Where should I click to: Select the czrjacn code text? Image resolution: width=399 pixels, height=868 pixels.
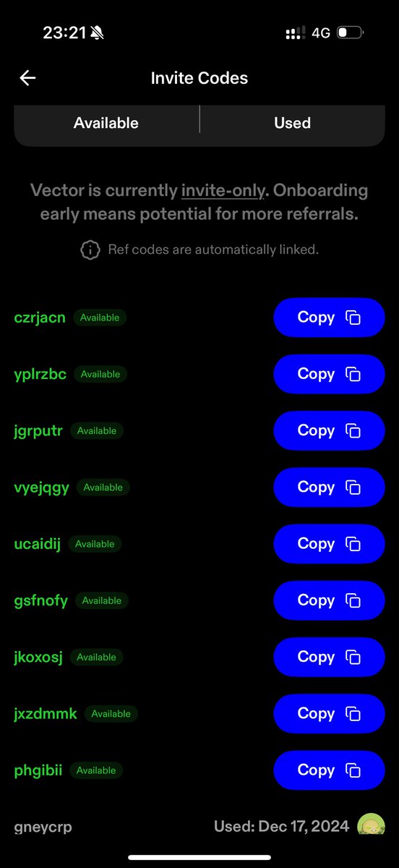(x=40, y=317)
